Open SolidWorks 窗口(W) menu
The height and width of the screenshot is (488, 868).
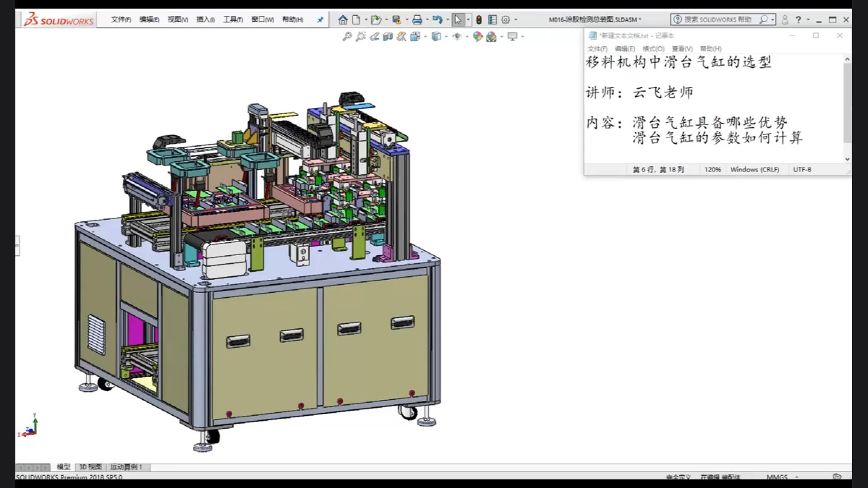(x=263, y=19)
